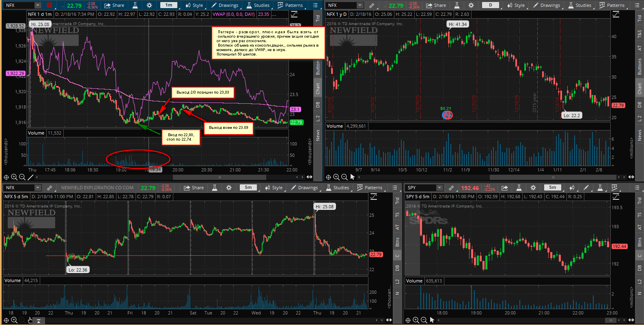Screen dimensions: 644x325
Task: Open the pencil drawings icon in SPY chart toolbar
Action: click(x=586, y=188)
